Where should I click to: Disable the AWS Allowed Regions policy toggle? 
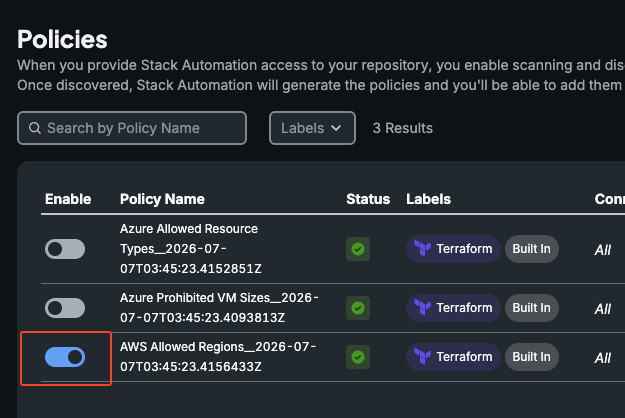[x=65, y=357]
